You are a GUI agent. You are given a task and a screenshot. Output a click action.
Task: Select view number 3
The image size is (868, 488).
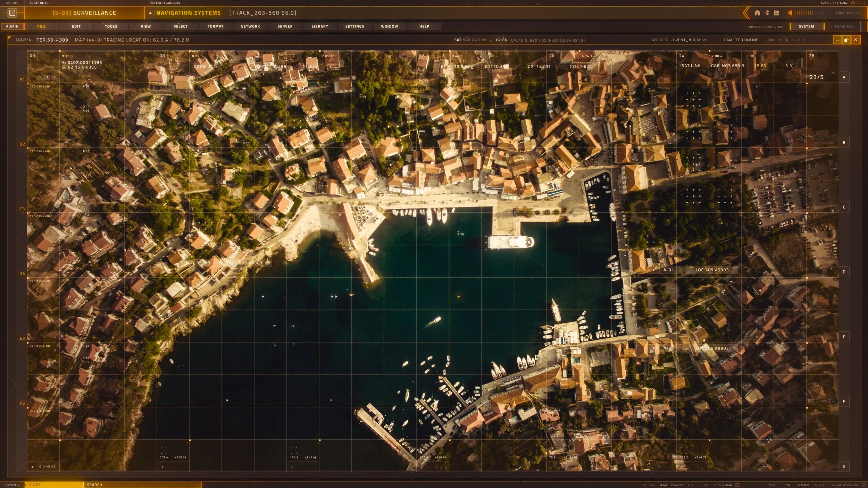(x=792, y=40)
